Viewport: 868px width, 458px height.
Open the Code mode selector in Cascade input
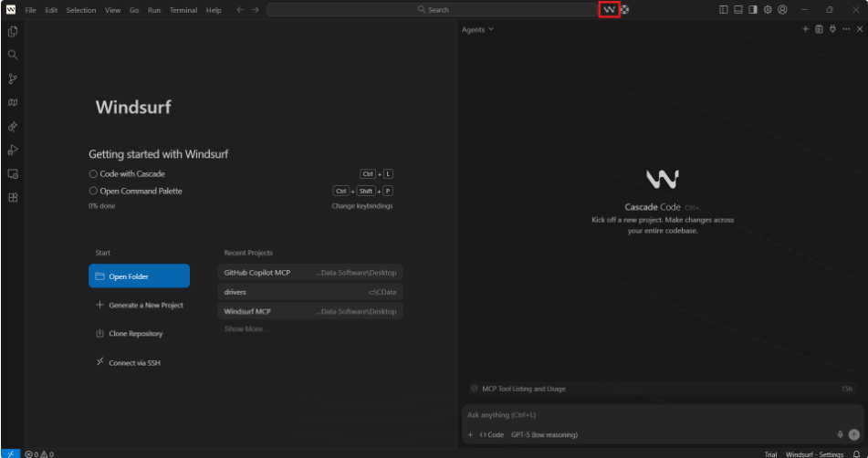492,435
